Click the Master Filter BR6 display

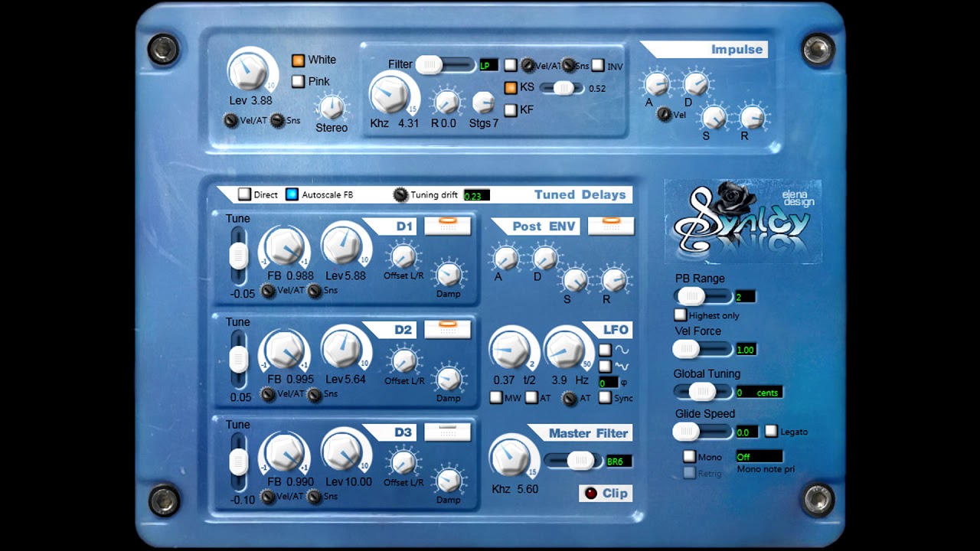(x=619, y=461)
